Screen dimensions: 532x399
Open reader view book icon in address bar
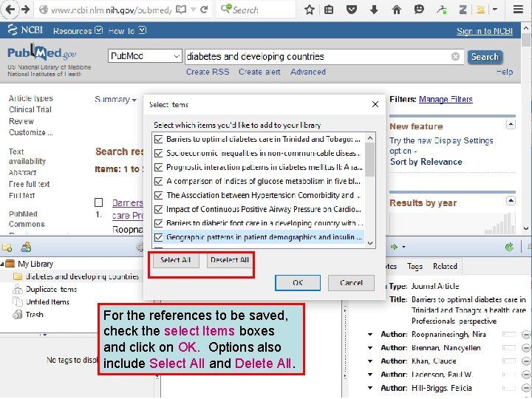pyautogui.click(x=181, y=10)
